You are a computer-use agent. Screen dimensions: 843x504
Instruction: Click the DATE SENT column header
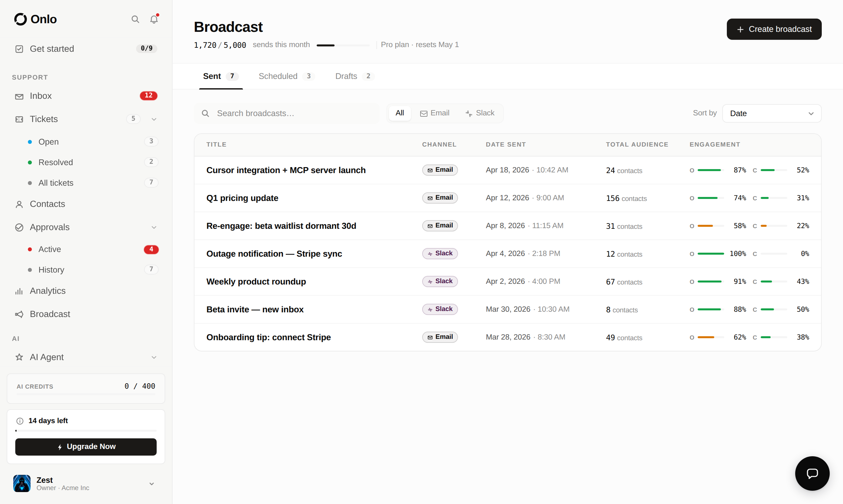(x=505, y=145)
